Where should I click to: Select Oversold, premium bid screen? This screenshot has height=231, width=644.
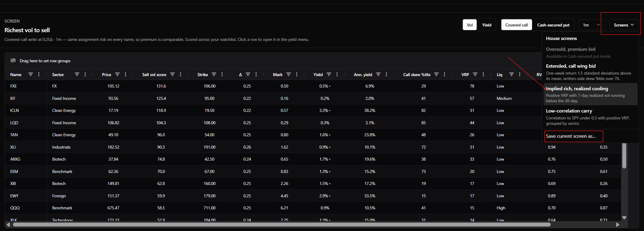click(x=590, y=52)
